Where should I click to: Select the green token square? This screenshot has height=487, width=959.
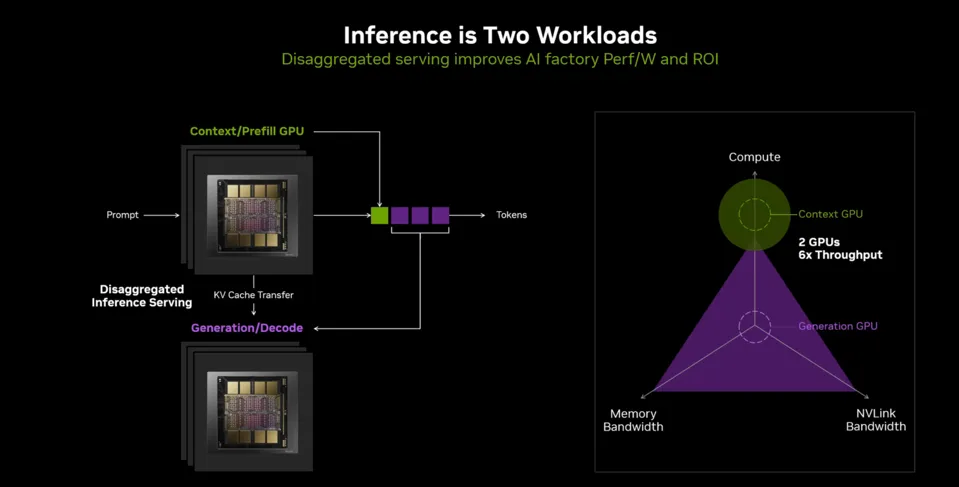coord(380,215)
